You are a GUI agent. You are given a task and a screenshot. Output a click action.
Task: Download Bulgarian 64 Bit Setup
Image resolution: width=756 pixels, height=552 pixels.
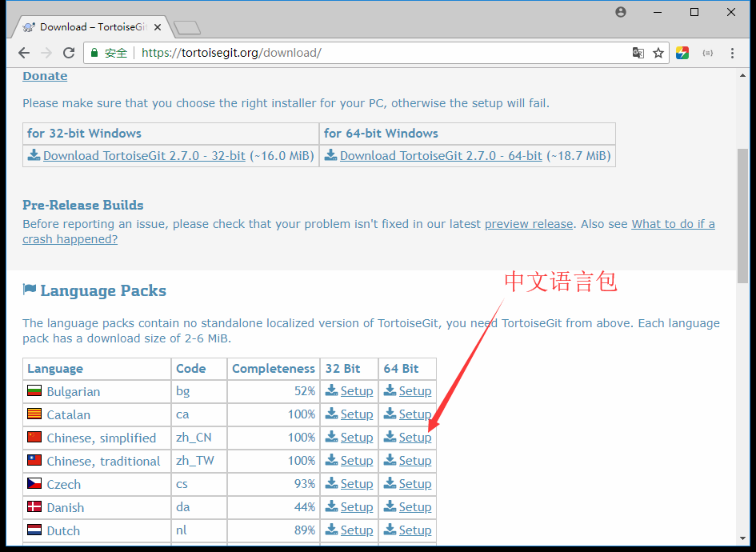(x=414, y=391)
